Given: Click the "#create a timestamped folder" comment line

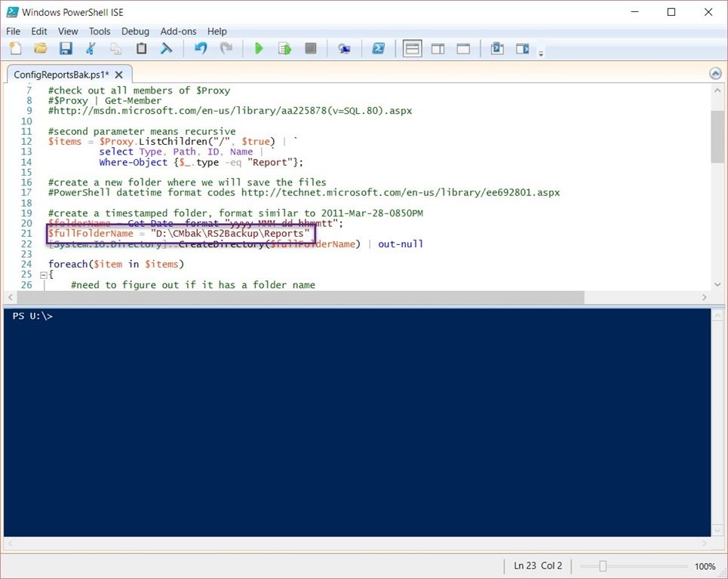Looking at the screenshot, I should (235, 213).
